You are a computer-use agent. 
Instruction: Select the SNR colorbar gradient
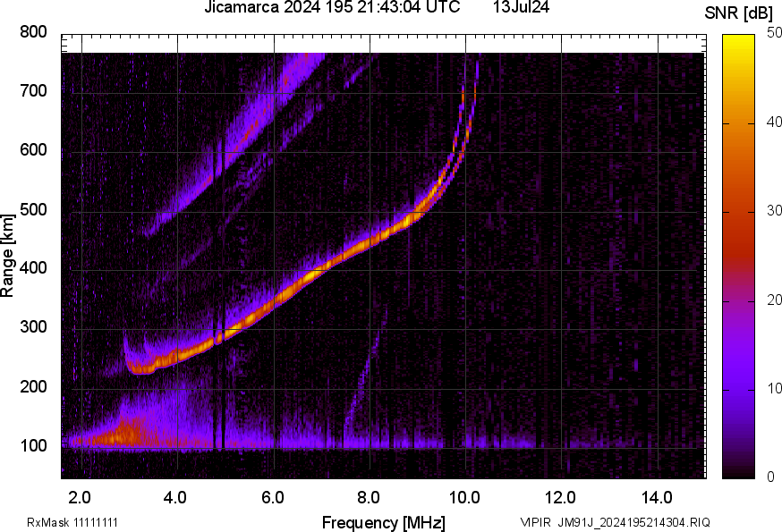point(739,257)
